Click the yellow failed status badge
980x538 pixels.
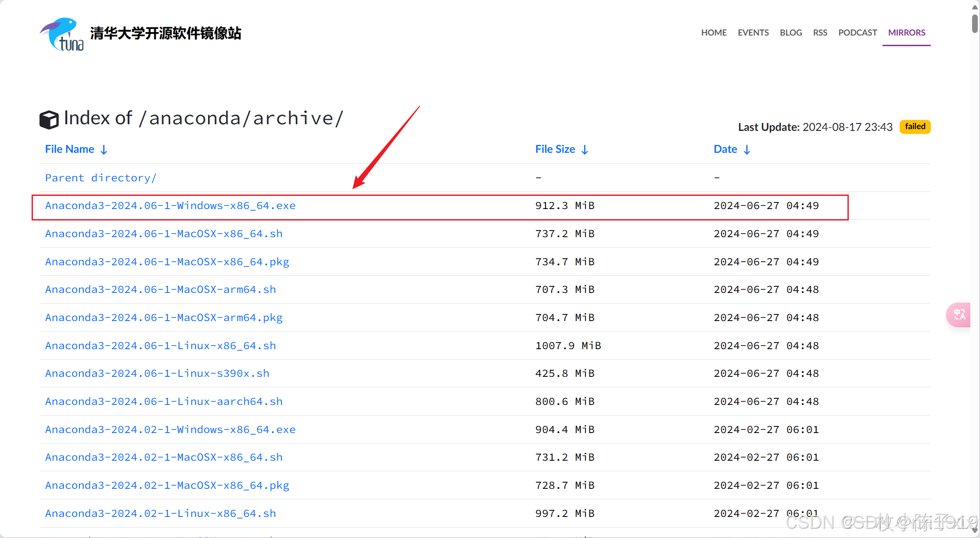915,126
